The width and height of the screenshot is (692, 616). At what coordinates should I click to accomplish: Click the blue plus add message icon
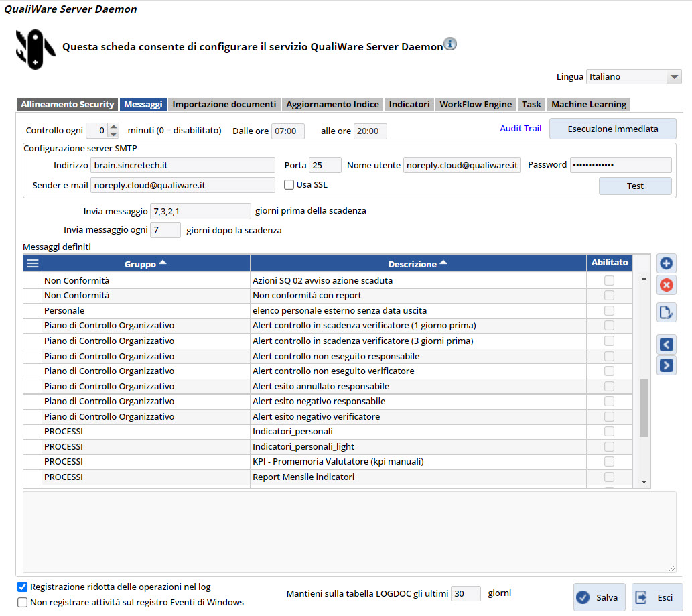(x=666, y=263)
